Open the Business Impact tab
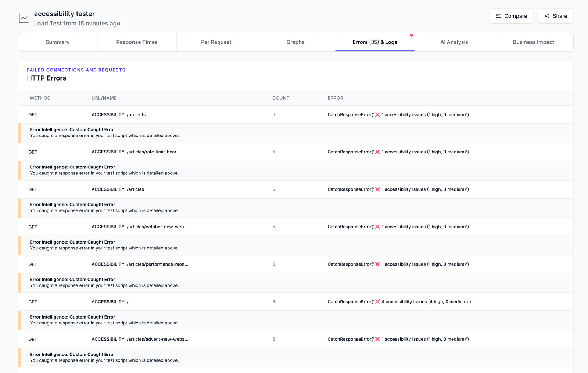 pyautogui.click(x=534, y=42)
